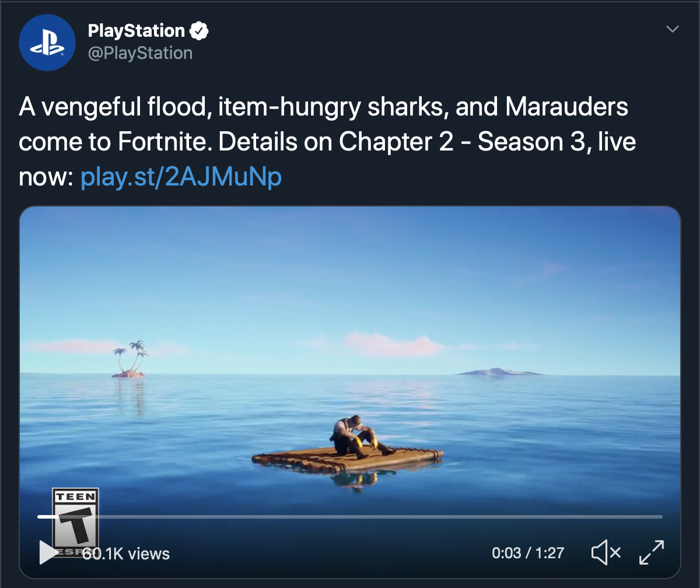This screenshot has width=700, height=588.
Task: Unmute the video with the speaker icon
Action: (x=606, y=552)
